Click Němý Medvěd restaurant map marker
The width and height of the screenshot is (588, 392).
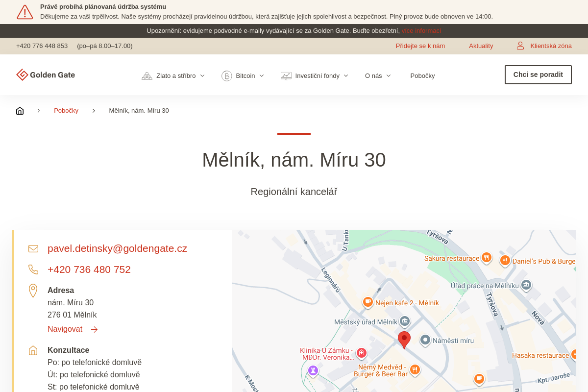(415, 369)
